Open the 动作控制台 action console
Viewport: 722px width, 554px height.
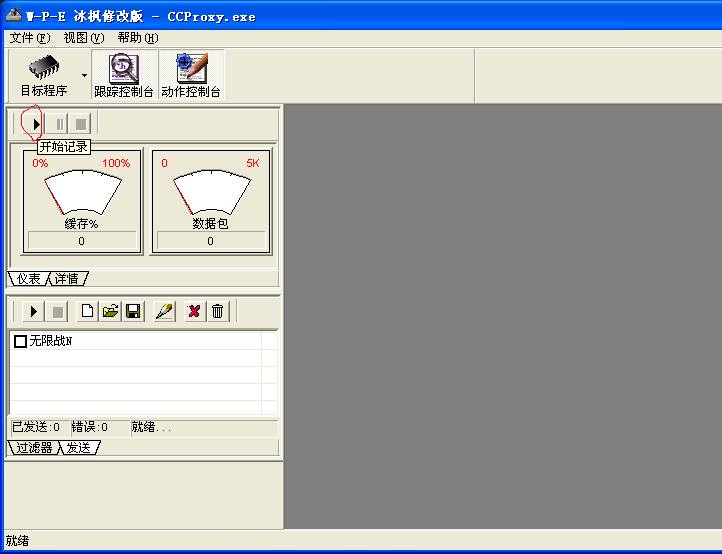[191, 75]
